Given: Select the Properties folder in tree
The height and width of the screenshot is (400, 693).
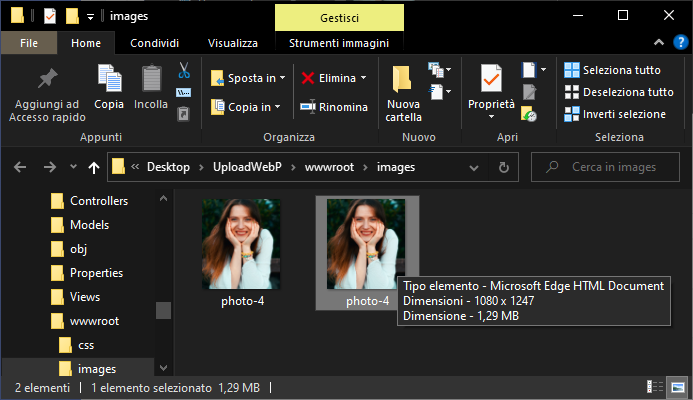Looking at the screenshot, I should (x=88, y=273).
